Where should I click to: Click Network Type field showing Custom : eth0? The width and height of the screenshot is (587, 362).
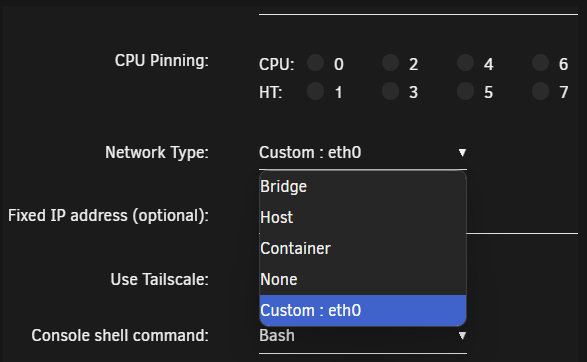363,153
